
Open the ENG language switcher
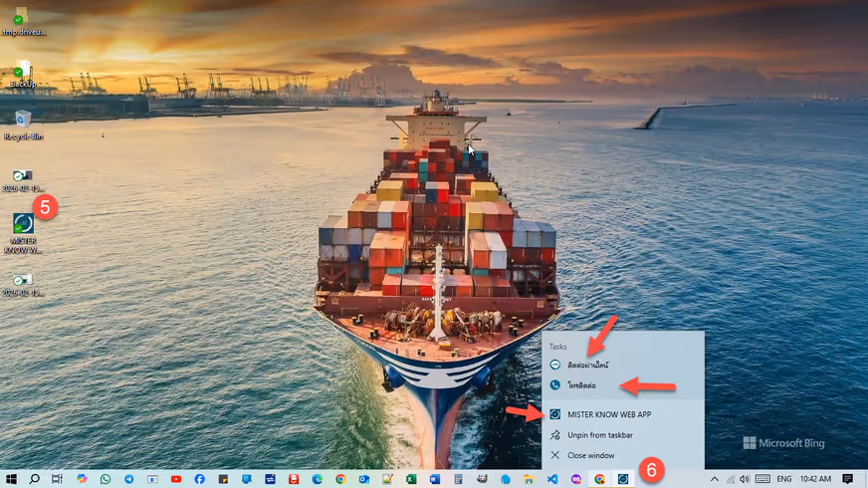tap(784, 479)
